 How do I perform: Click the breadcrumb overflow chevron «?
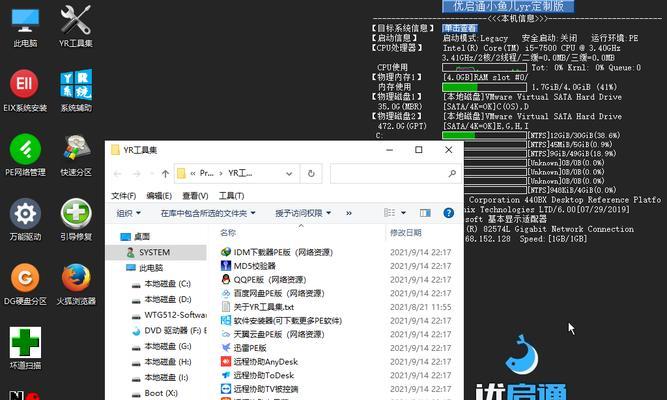click(193, 173)
